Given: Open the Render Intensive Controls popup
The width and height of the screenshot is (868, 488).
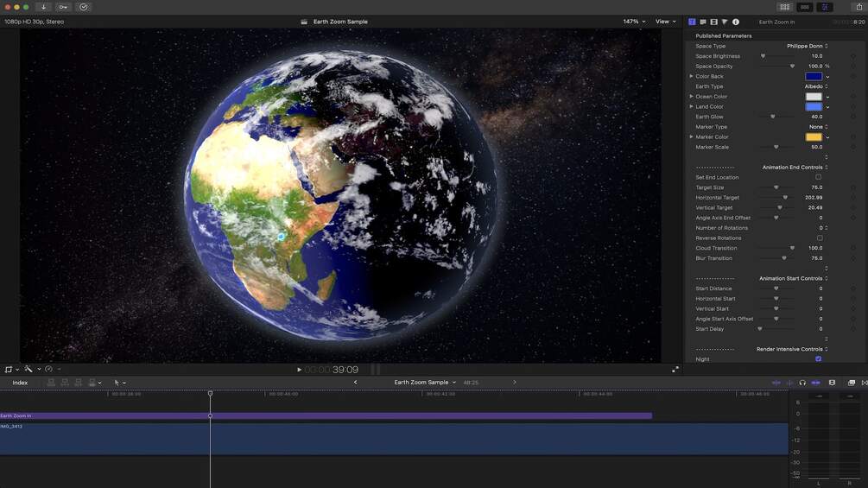Looking at the screenshot, I should click(x=792, y=349).
